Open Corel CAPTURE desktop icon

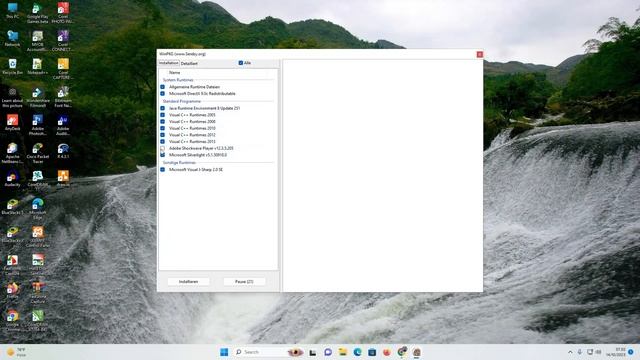click(x=63, y=69)
